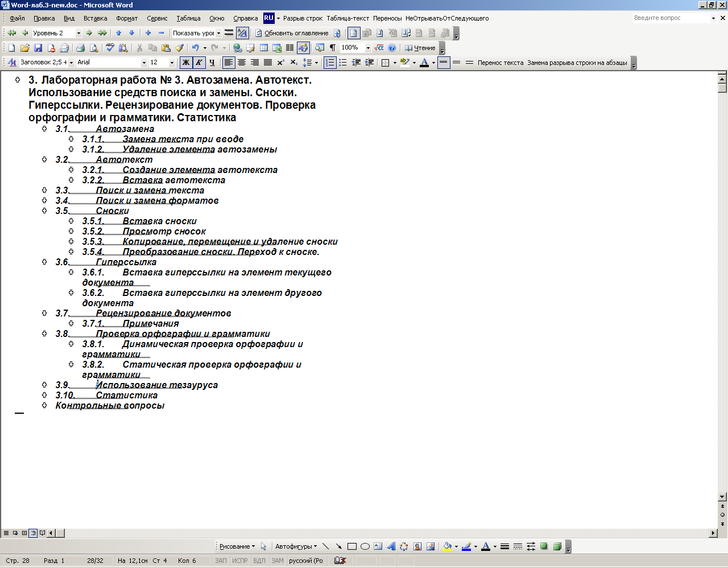
Task: Click Перенос текста button
Action: point(500,63)
